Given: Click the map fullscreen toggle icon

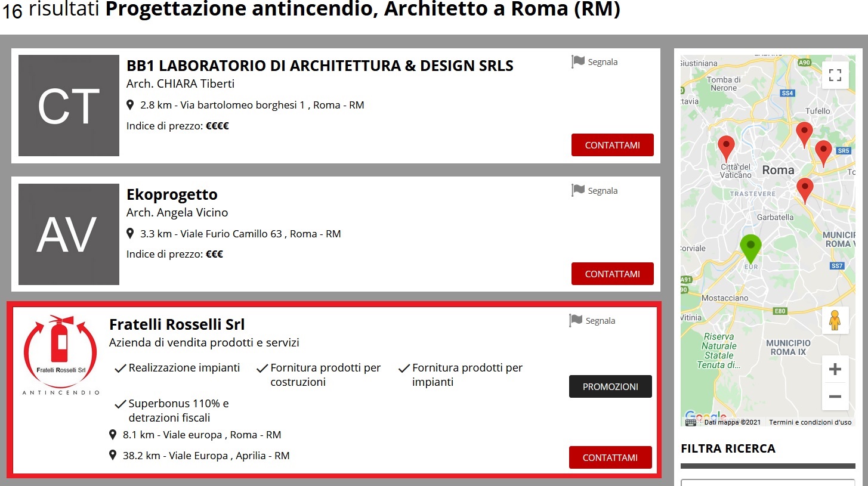Looking at the screenshot, I should tap(835, 75).
